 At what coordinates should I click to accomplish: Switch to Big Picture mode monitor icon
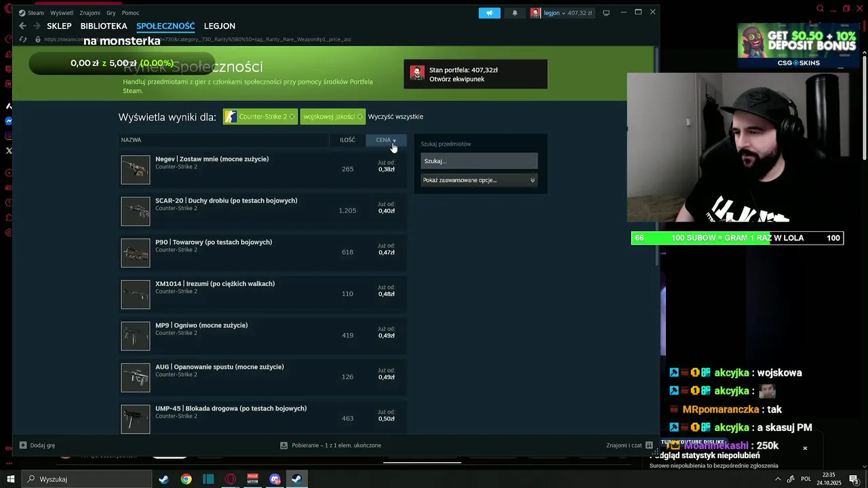coord(606,13)
